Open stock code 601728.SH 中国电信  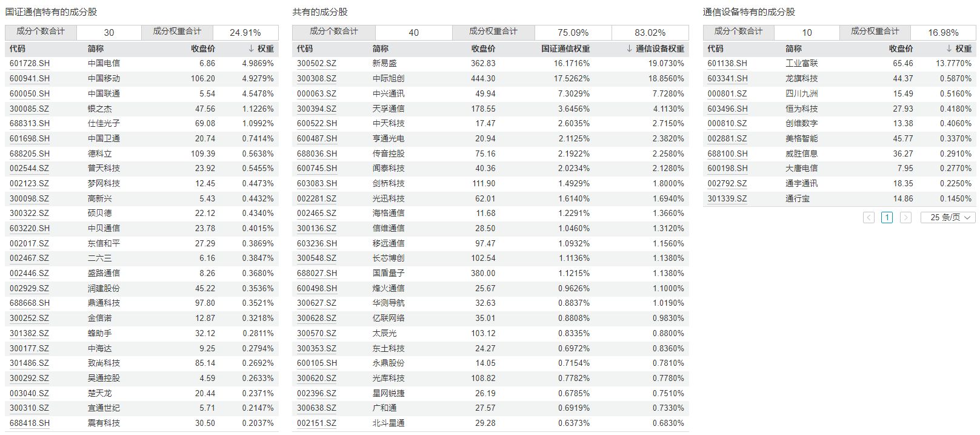point(30,63)
